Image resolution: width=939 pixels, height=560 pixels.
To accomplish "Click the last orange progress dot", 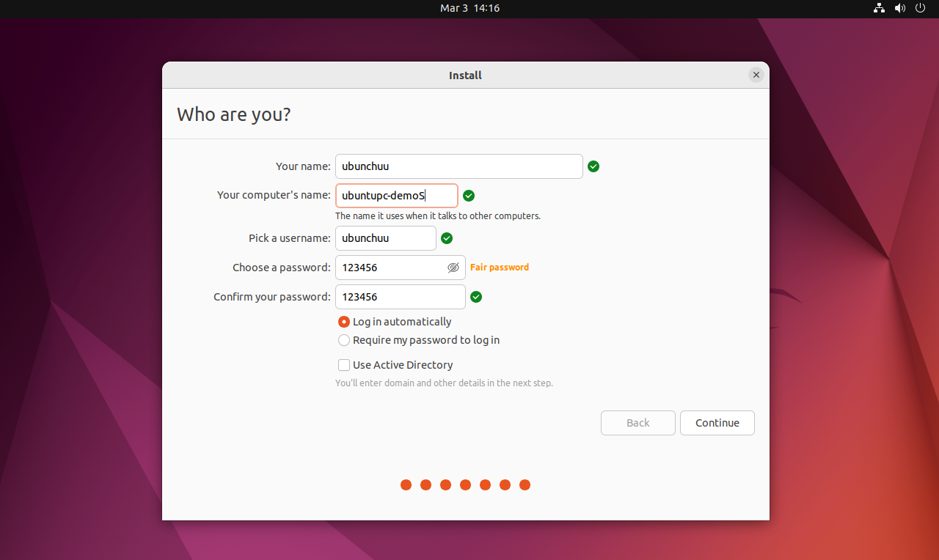I will [525, 485].
